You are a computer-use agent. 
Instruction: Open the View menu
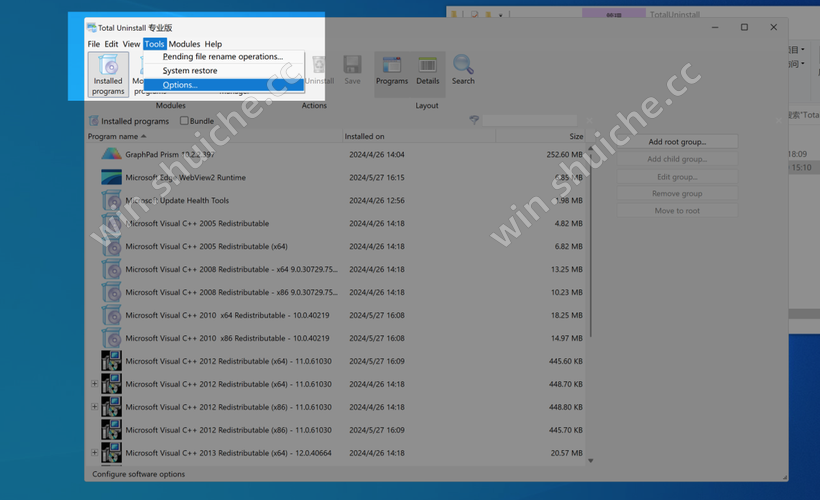[131, 44]
